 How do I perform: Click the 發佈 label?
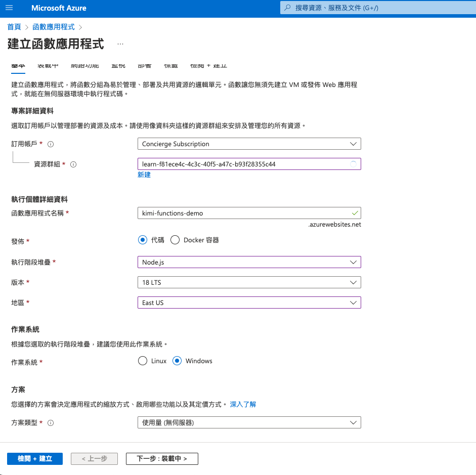[x=18, y=242]
